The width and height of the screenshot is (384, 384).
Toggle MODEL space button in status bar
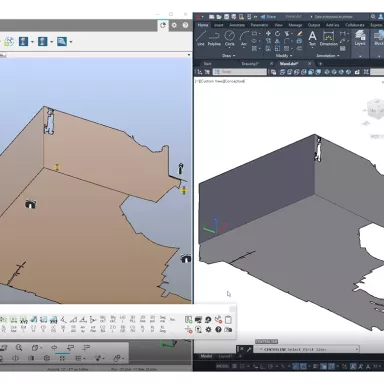coord(222,366)
